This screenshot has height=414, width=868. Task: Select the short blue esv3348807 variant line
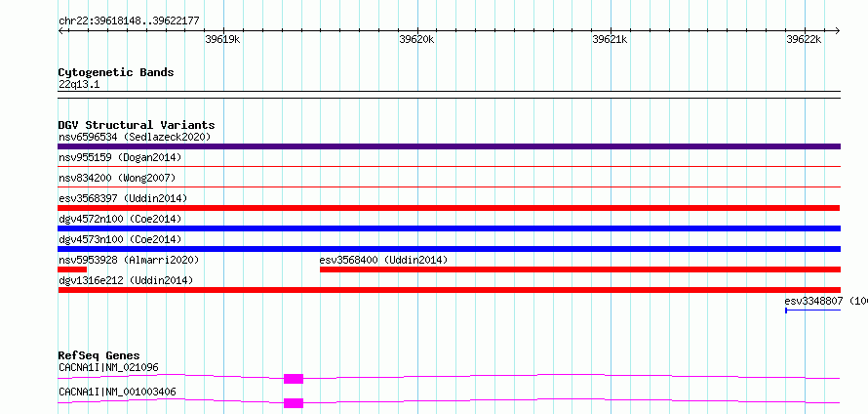click(x=813, y=310)
